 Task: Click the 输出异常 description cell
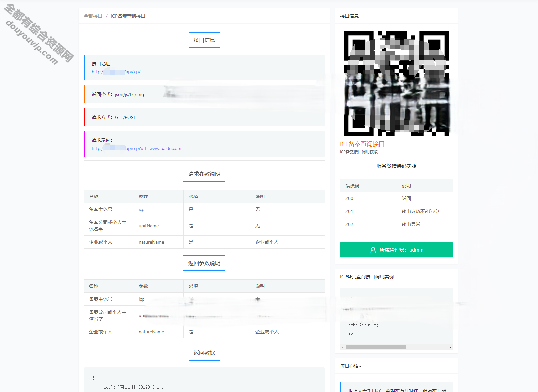[x=425, y=224]
